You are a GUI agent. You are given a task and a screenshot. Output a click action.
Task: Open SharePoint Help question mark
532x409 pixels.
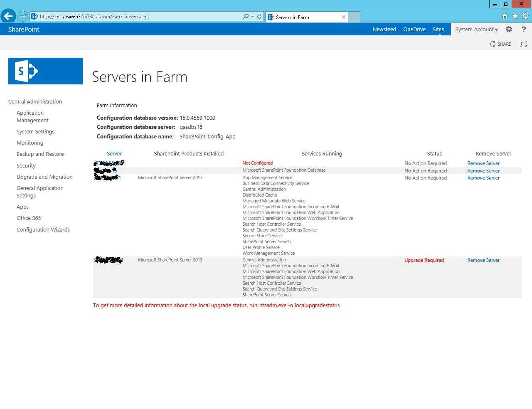pyautogui.click(x=524, y=29)
